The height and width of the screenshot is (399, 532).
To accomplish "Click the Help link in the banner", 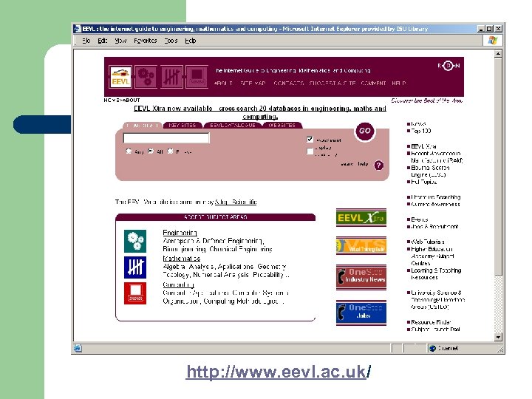I will [399, 83].
